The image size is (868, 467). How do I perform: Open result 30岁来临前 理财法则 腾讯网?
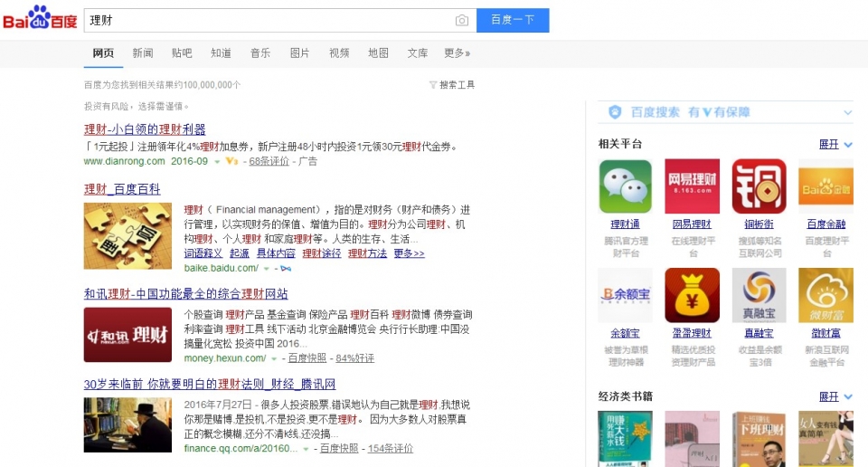point(210,384)
